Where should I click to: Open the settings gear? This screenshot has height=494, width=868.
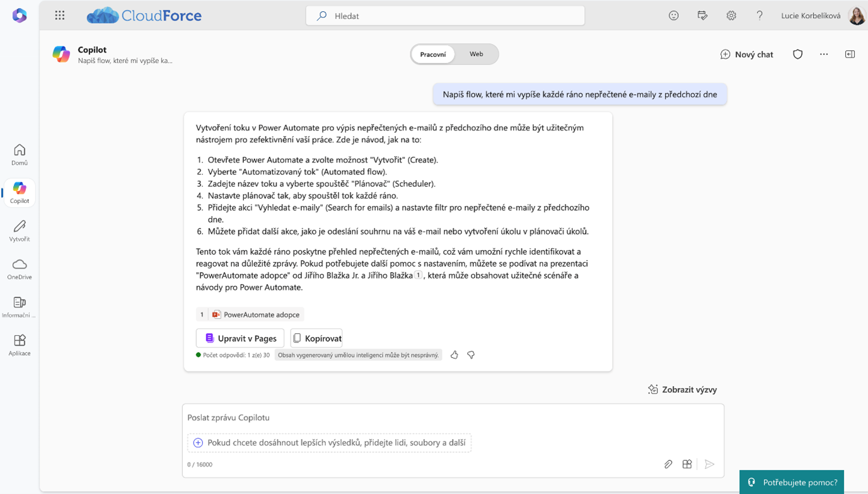tap(731, 16)
